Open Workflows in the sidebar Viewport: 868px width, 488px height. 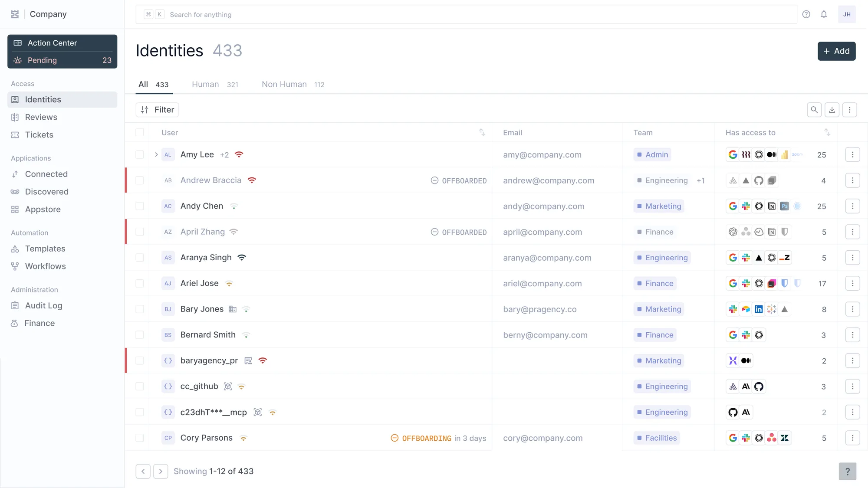(62, 266)
